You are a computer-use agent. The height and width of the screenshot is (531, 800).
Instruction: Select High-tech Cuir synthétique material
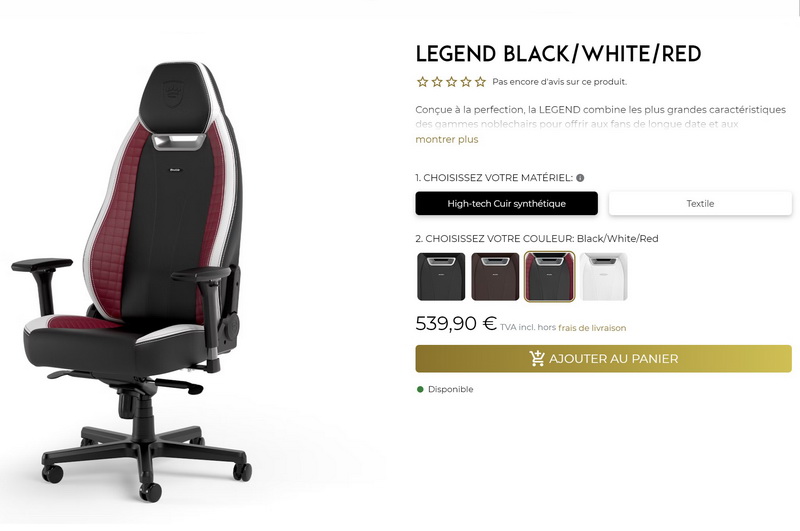pyautogui.click(x=507, y=204)
